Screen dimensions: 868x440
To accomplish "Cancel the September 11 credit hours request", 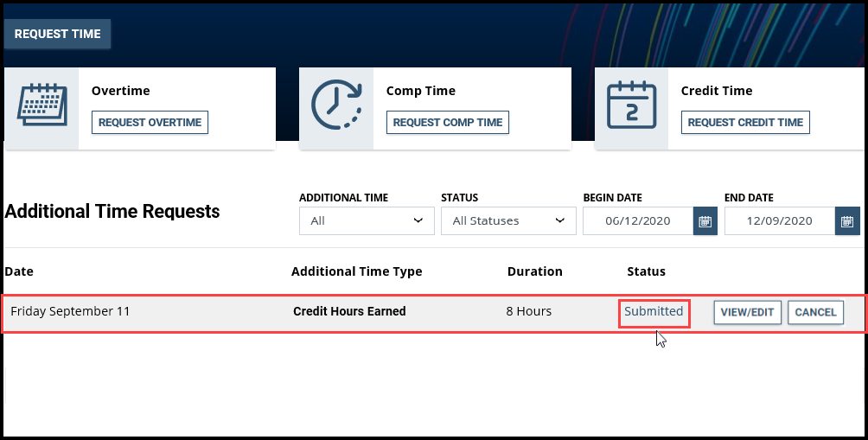I will point(816,312).
